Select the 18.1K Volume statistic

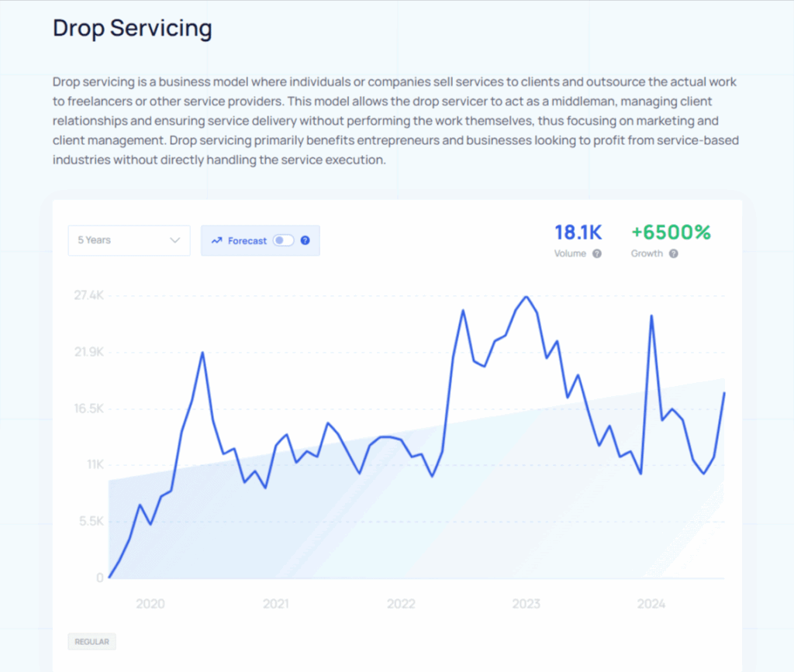(578, 232)
